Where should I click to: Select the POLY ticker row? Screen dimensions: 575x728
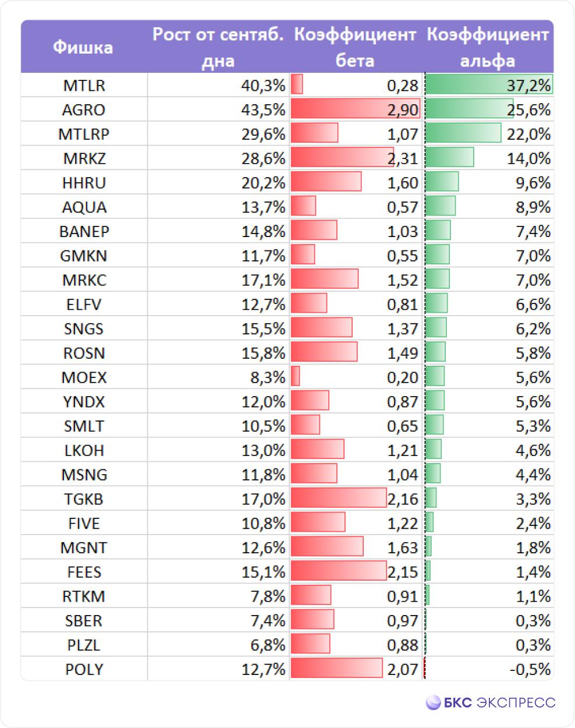click(287, 669)
